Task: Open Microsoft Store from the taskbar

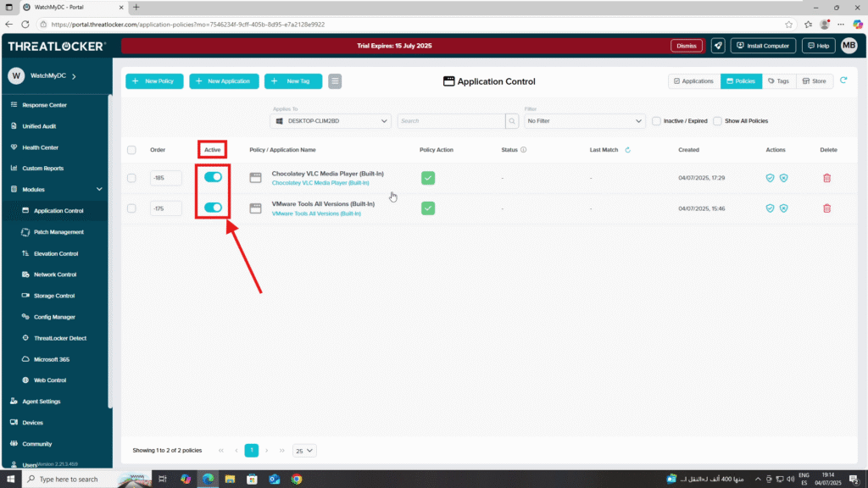Action: click(252, 480)
